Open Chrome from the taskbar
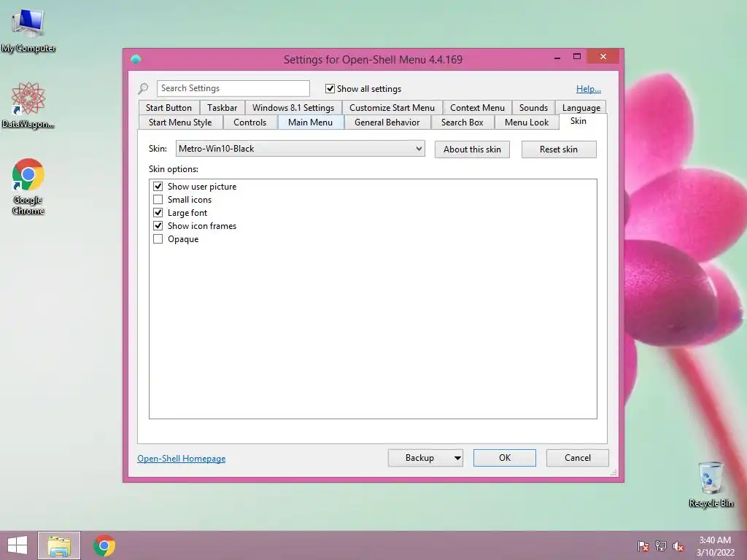 104,545
